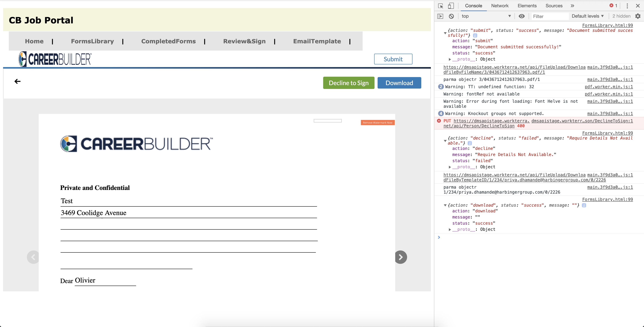Open the DeclineToSign PUT URL link
The width and height of the screenshot is (644, 327).
tap(486, 123)
